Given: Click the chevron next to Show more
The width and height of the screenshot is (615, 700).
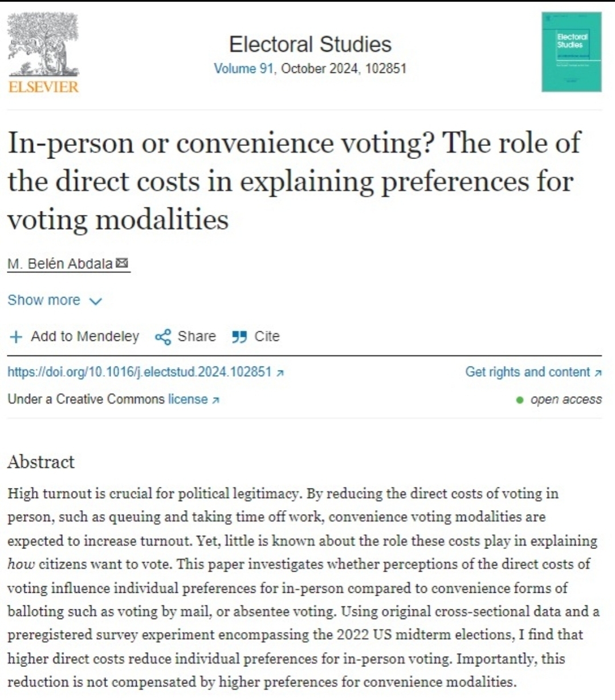Looking at the screenshot, I should pos(96,302).
